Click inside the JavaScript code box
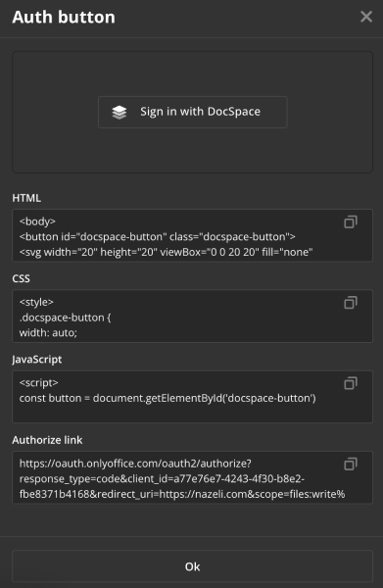Image resolution: width=383 pixels, height=588 pixels. pyautogui.click(x=193, y=397)
